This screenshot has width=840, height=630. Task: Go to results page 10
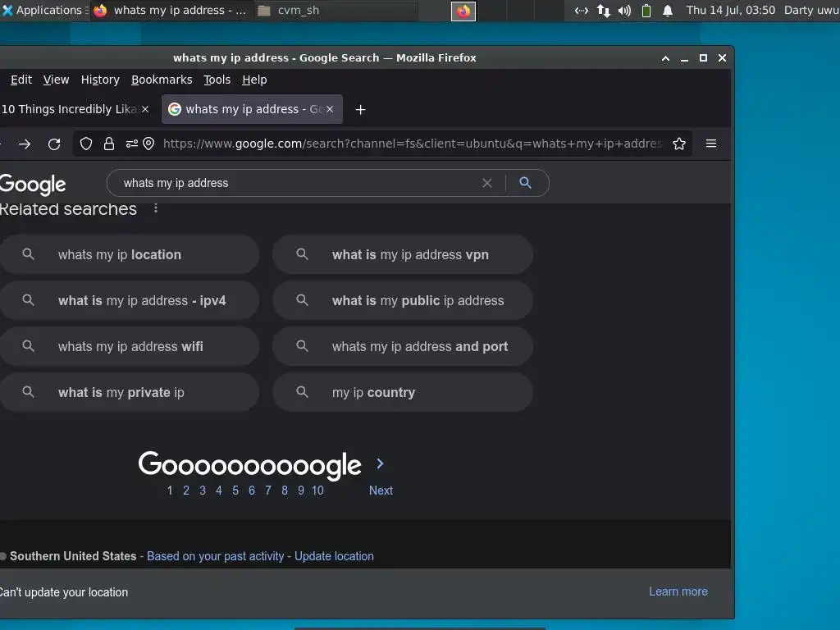[x=317, y=491]
